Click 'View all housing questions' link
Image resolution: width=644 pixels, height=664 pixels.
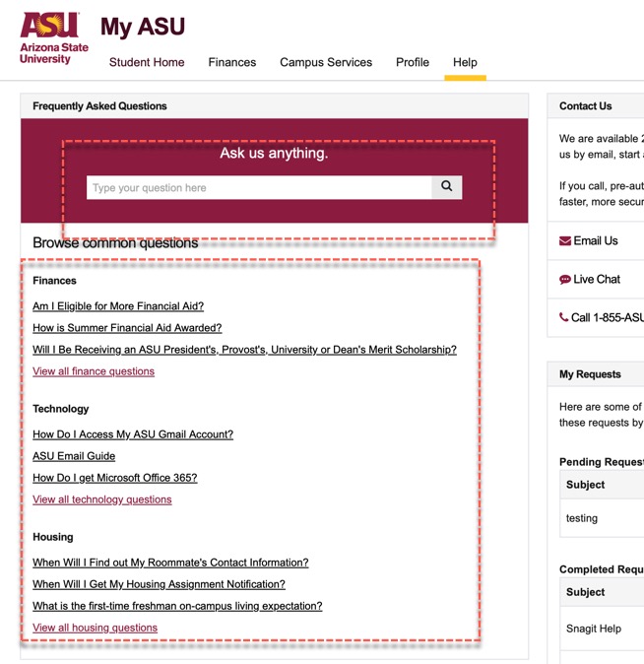tap(95, 628)
